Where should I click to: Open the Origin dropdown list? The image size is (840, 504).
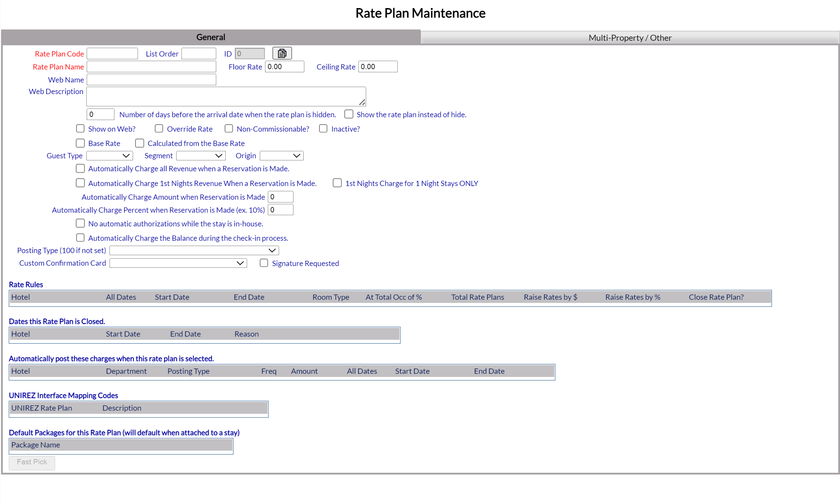click(282, 156)
